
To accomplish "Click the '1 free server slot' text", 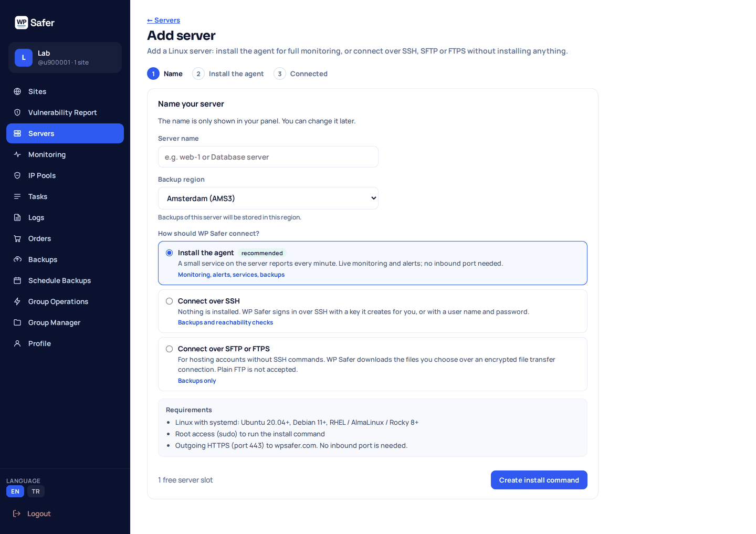I will click(x=185, y=480).
